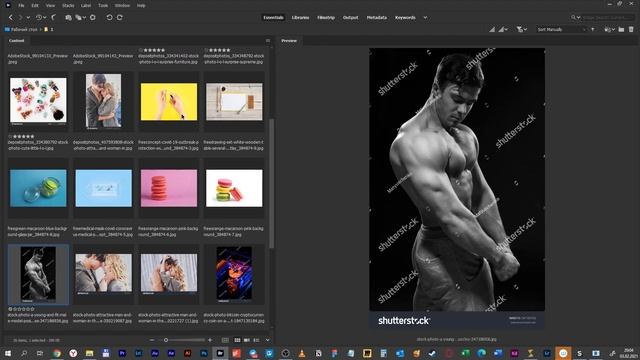Adjust the thumbnail size slider handle
Viewport: 640px width, 360px height.
[x=166, y=340]
